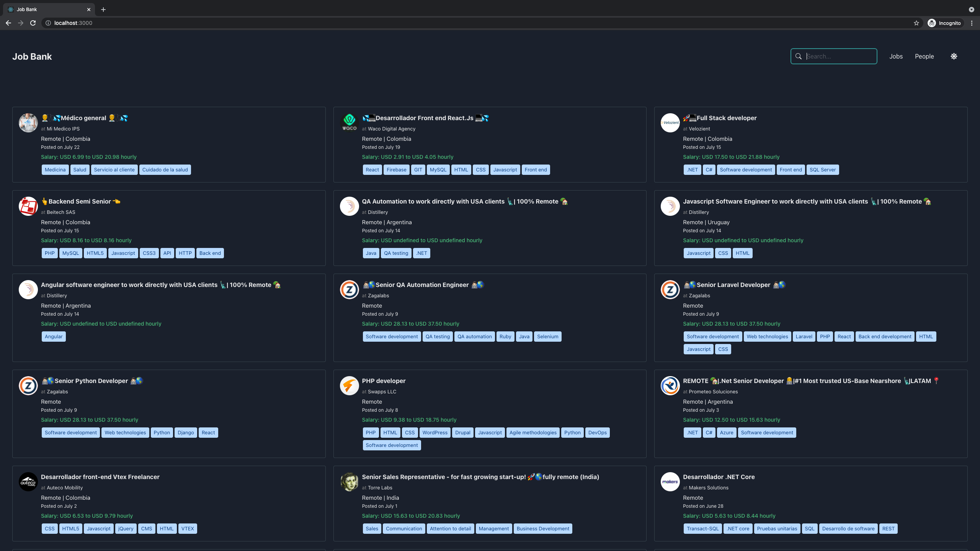Toggle the light/dark theme sun icon
This screenshot has height=551, width=980.
click(x=954, y=56)
